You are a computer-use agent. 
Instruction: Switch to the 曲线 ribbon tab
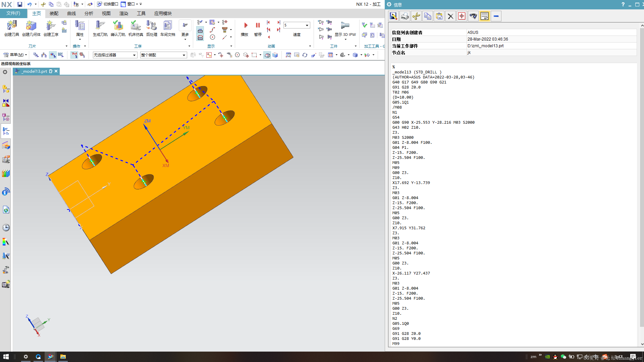pyautogui.click(x=71, y=13)
